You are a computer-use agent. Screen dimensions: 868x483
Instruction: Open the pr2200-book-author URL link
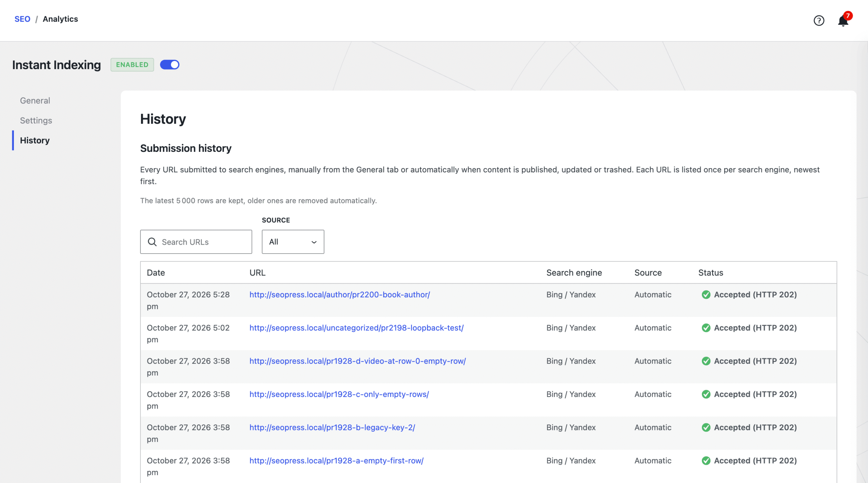click(340, 295)
